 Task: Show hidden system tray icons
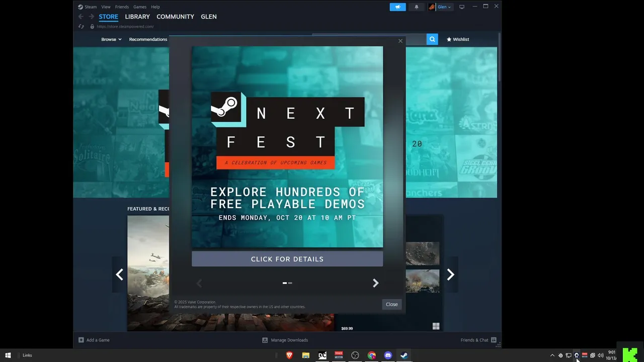coord(552,355)
